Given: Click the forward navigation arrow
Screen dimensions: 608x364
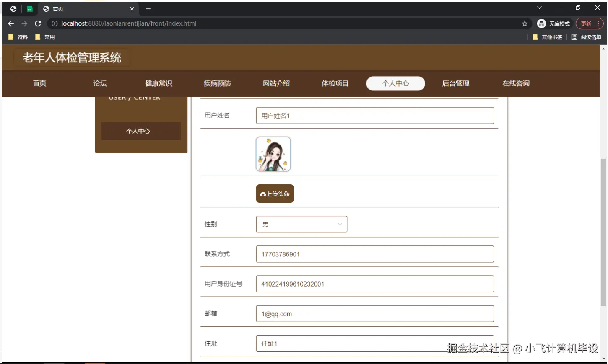Looking at the screenshot, I should click(24, 23).
